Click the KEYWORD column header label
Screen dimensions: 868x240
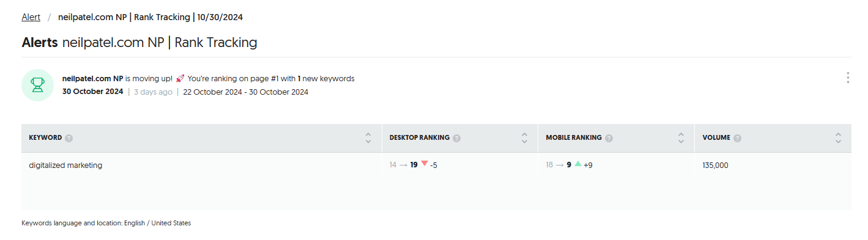click(x=45, y=138)
